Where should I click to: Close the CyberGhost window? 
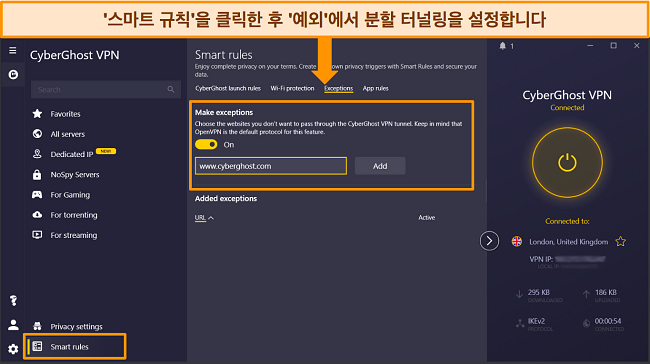click(x=637, y=46)
